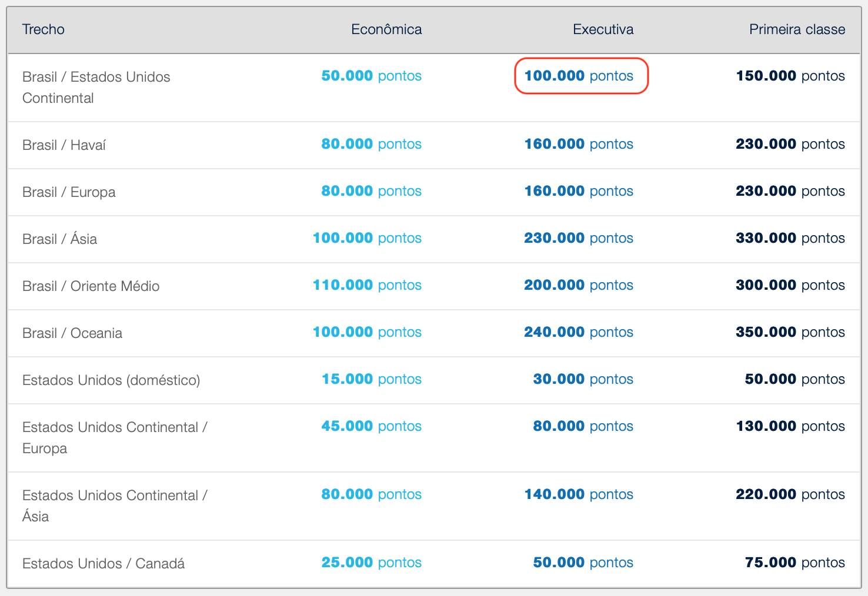
Task: Click 130.000 pontos Primeira classe value
Action: click(790, 426)
